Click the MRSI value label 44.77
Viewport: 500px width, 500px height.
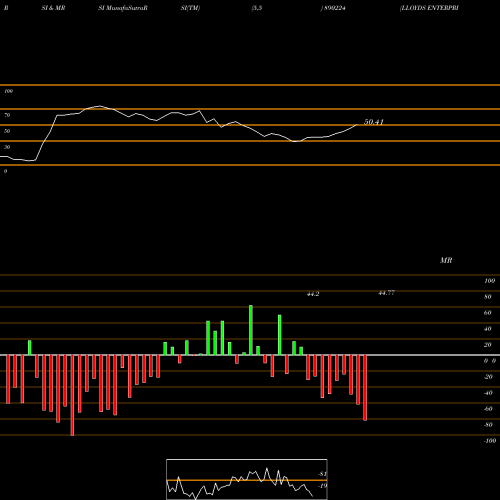[x=387, y=293]
